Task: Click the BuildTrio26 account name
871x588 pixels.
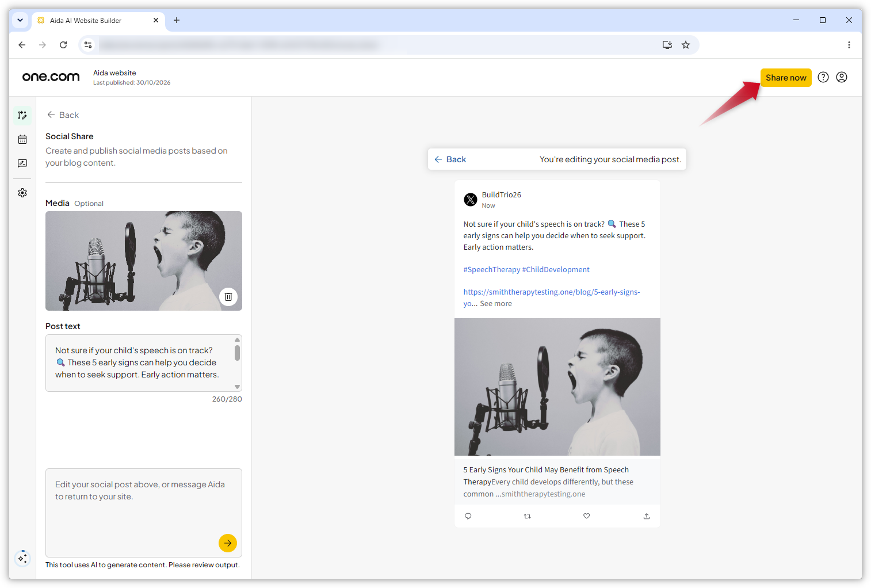Action: click(x=502, y=195)
